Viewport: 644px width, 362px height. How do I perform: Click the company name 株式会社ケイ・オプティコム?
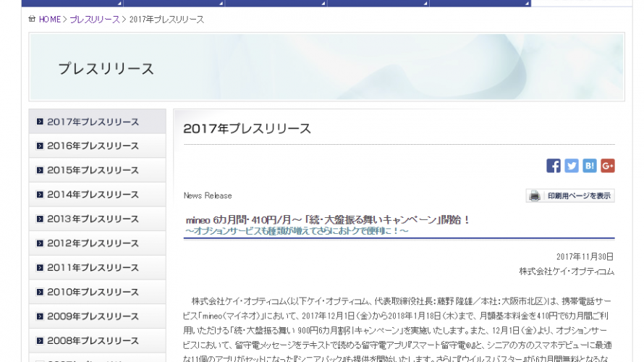click(x=567, y=271)
